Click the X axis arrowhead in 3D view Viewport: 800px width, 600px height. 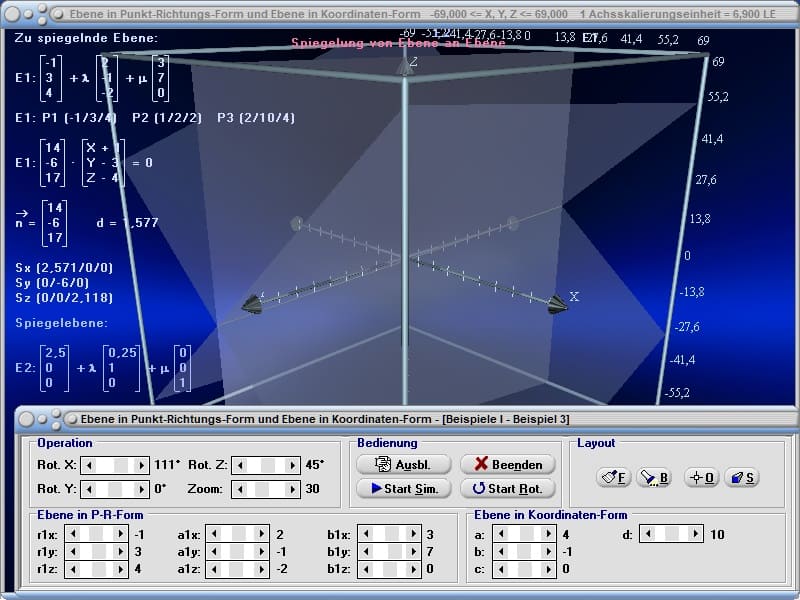(557, 304)
